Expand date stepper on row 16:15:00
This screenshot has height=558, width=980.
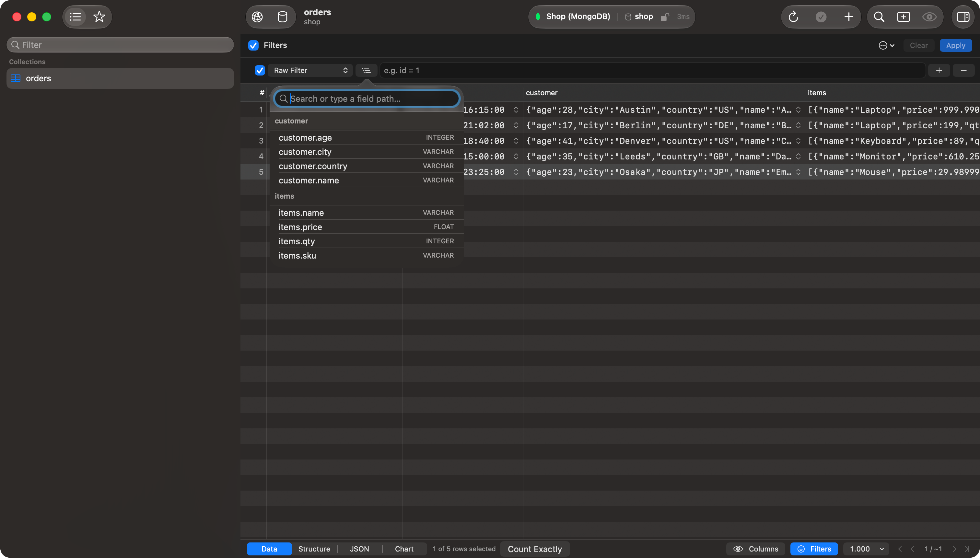pyautogui.click(x=516, y=110)
